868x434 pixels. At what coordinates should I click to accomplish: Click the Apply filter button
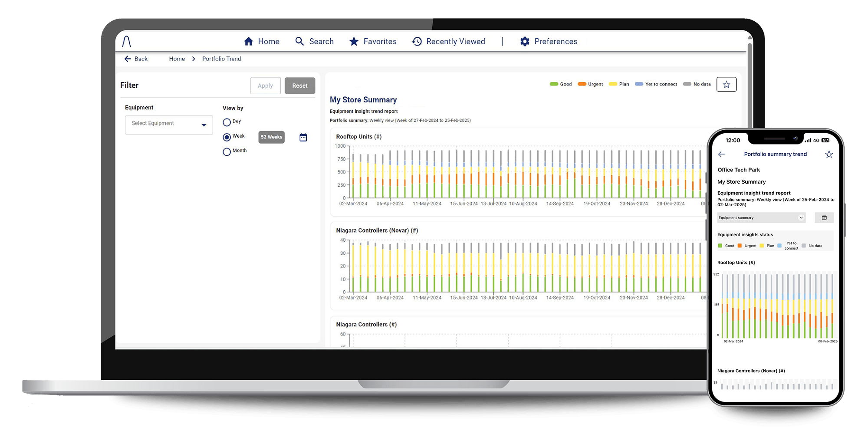click(x=265, y=86)
